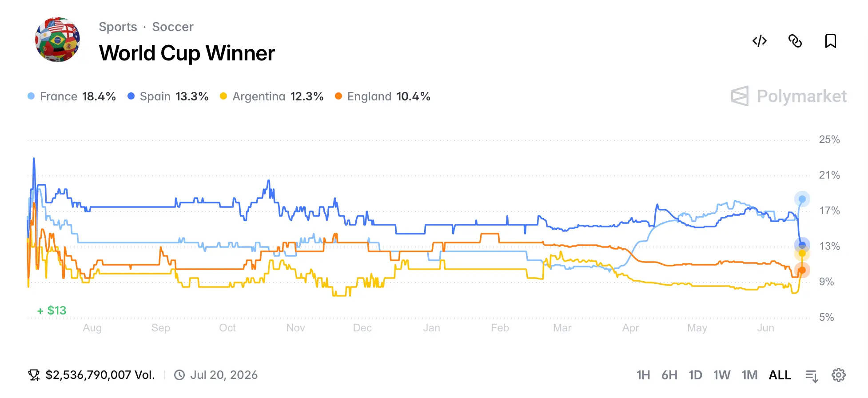Click the Polymarket logo watermark
This screenshot has width=868, height=398.
[789, 96]
